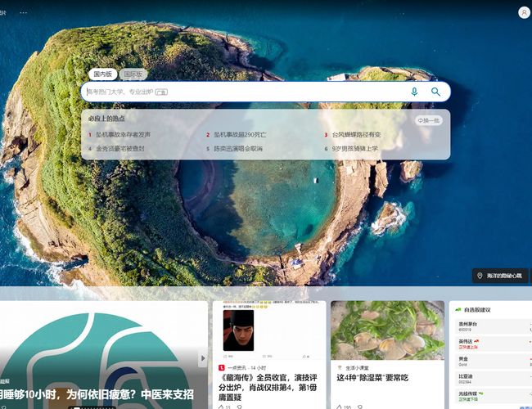Click the 藏海传 article thumbnail image
This screenshot has height=409, width=532.
click(269, 330)
